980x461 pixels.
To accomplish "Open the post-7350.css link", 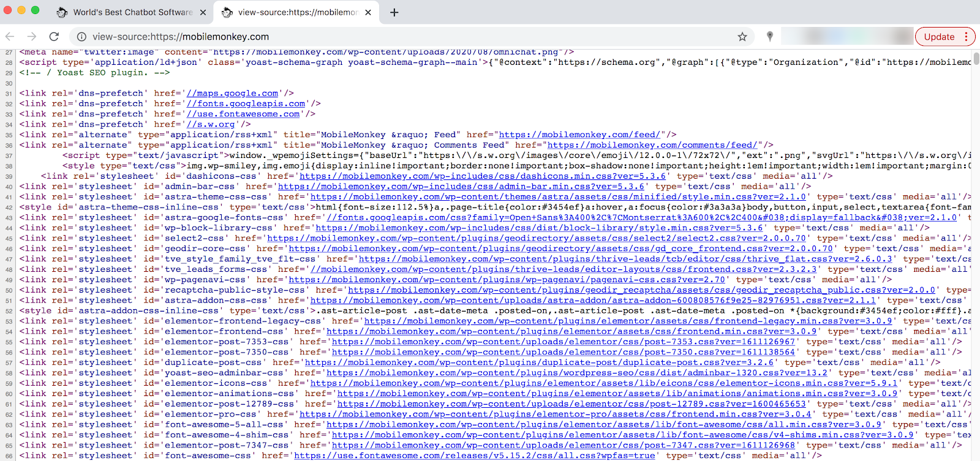I will point(563,353).
